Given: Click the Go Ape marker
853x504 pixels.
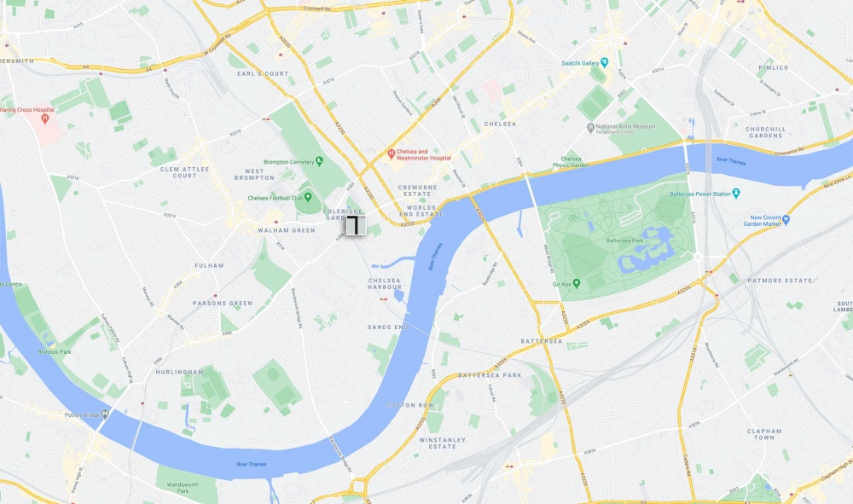Looking at the screenshot, I should [x=577, y=283].
